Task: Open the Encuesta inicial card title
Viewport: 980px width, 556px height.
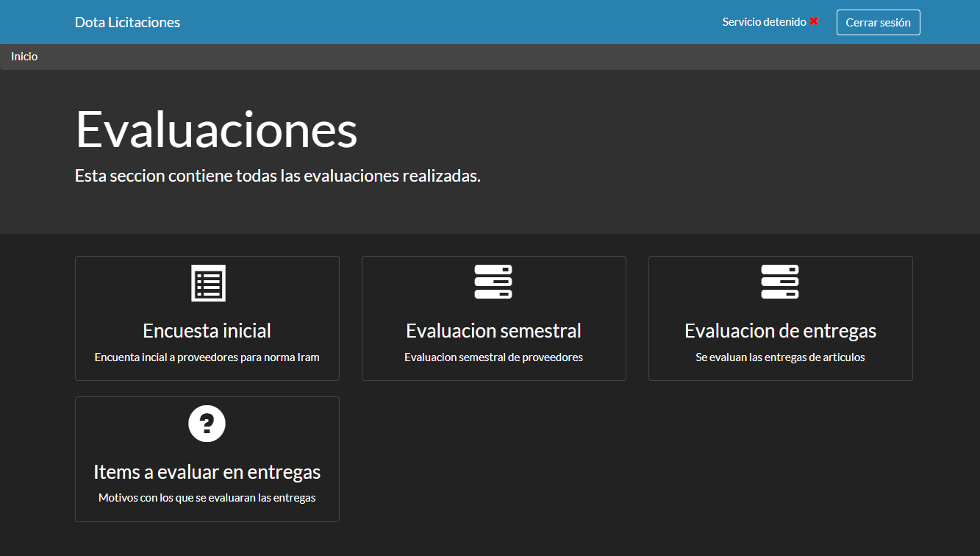Action: click(x=207, y=331)
